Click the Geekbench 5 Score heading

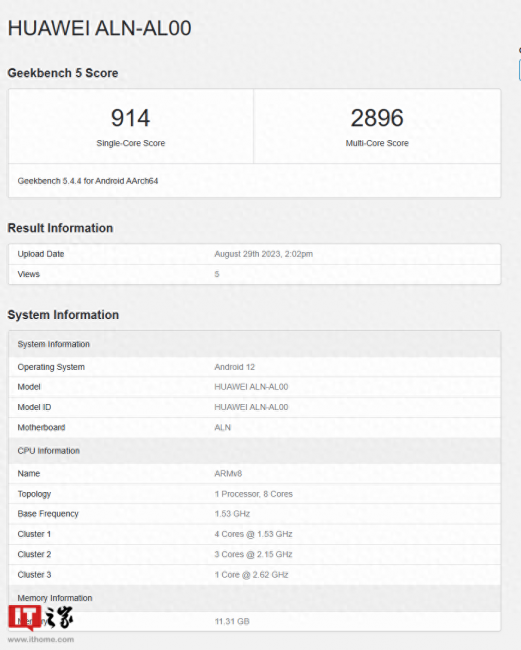[63, 73]
